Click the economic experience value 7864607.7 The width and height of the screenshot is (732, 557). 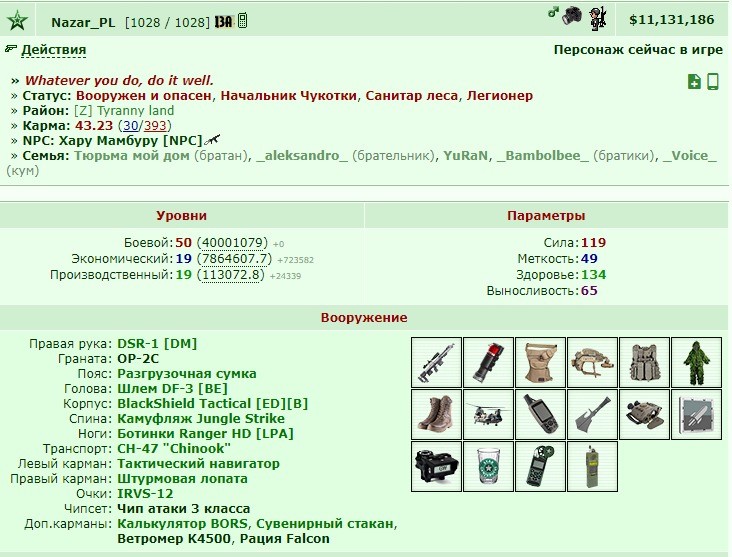click(x=234, y=259)
